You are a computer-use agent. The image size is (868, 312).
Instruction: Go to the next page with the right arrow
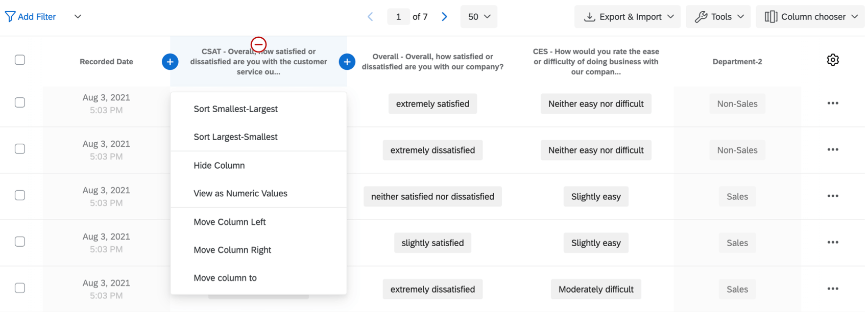(x=444, y=16)
